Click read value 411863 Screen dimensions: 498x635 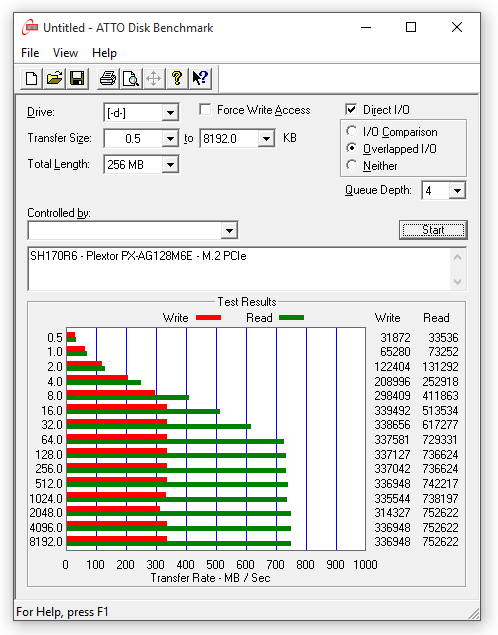coord(441,396)
